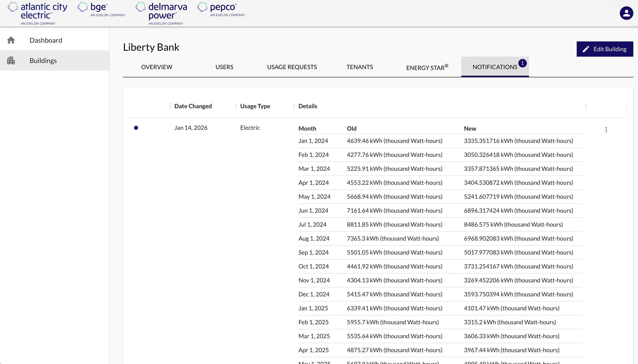Sort by the Date Changed column header
The height and width of the screenshot is (364, 638).
point(193,106)
